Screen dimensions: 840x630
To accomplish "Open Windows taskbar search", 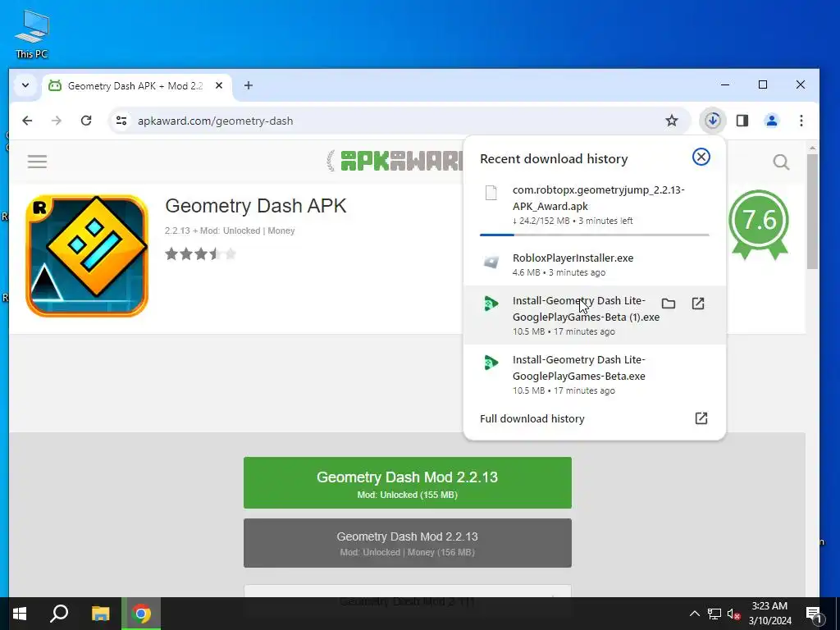I will pos(59,614).
